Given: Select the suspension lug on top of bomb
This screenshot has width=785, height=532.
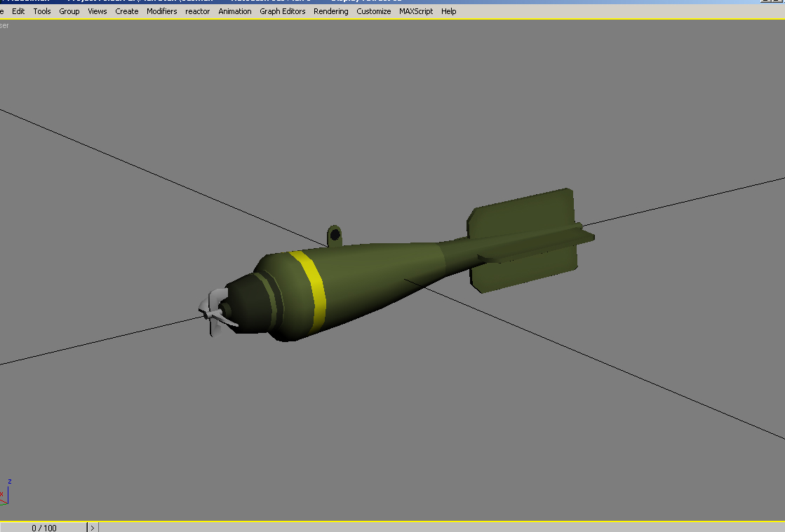Looking at the screenshot, I should 335,235.
